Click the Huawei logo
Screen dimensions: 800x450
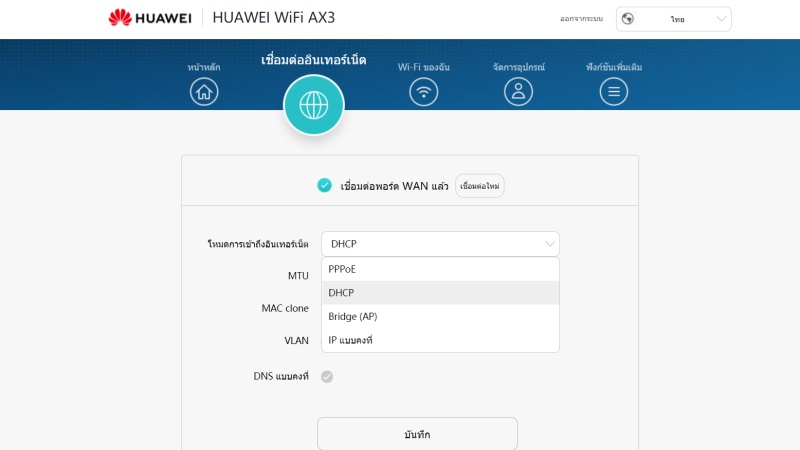[150, 18]
